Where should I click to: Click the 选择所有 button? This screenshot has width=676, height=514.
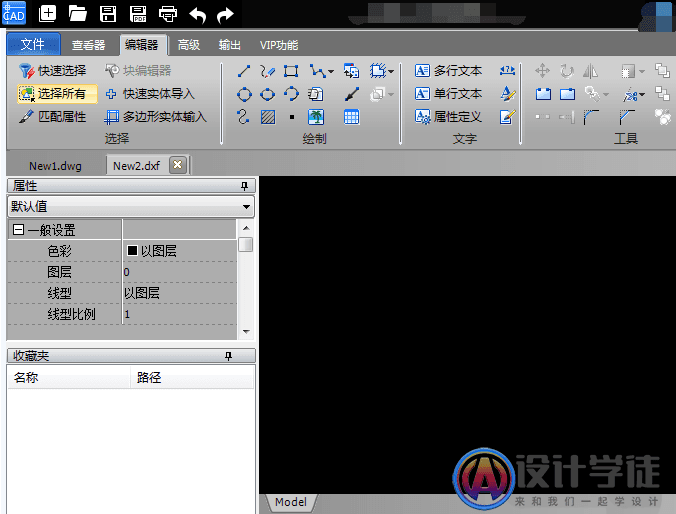[x=57, y=94]
